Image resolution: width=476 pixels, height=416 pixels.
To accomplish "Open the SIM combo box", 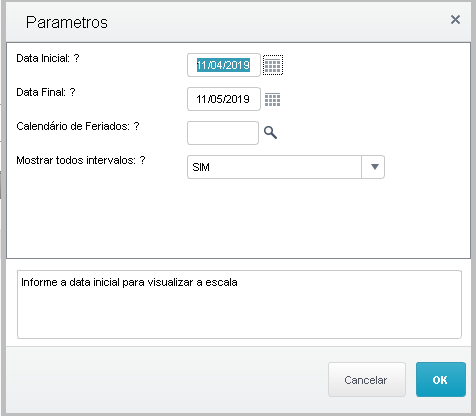I will tap(286, 167).
